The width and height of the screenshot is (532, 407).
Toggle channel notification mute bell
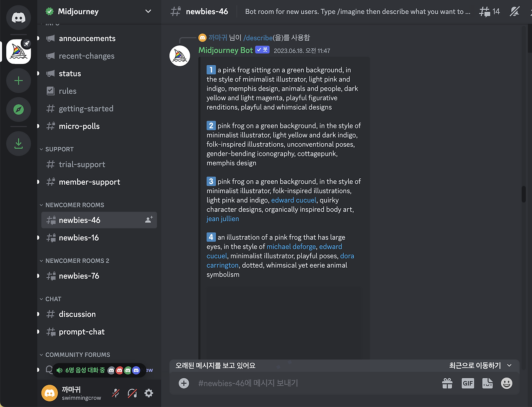515,12
